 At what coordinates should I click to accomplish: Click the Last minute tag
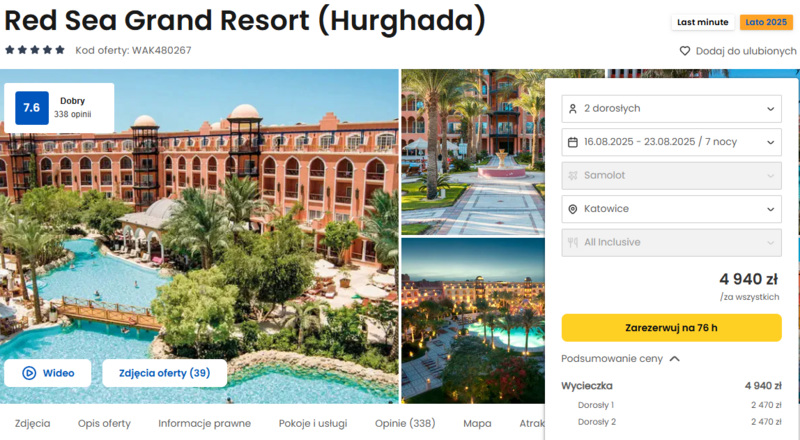pyautogui.click(x=703, y=22)
